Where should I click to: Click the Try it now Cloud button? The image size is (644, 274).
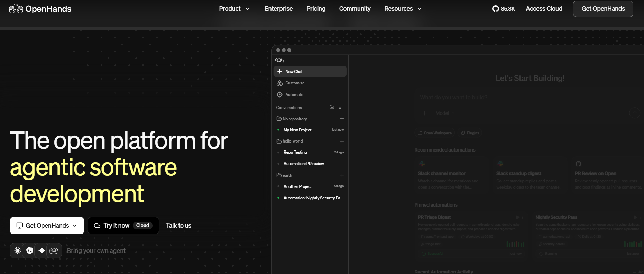click(123, 226)
